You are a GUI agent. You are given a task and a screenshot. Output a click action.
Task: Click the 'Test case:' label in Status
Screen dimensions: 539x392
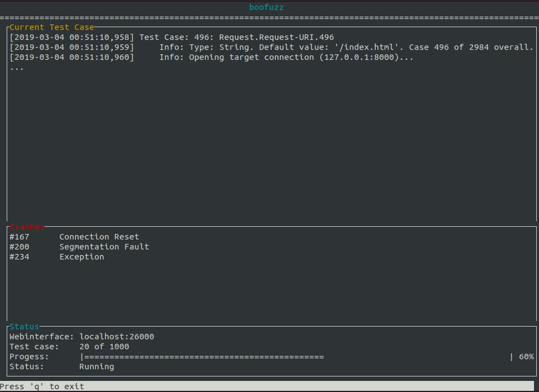pos(34,347)
